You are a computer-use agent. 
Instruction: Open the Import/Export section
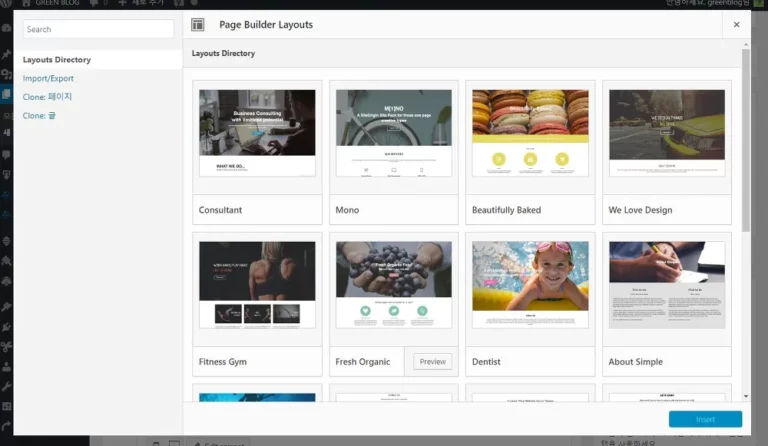tap(48, 78)
